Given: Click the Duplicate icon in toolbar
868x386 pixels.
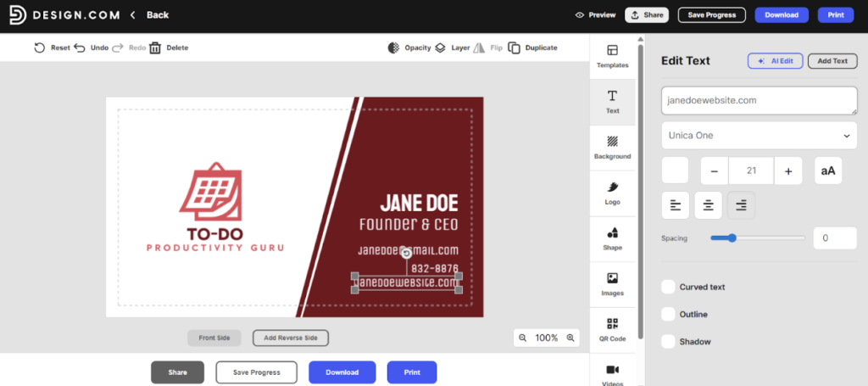Looking at the screenshot, I should (x=515, y=48).
